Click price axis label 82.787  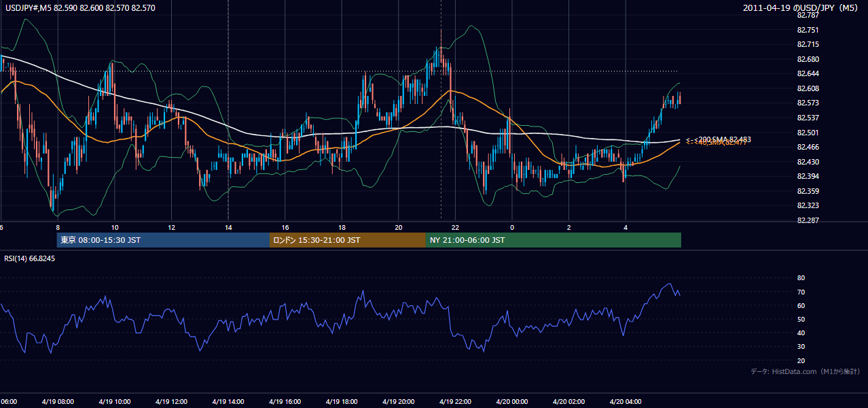tap(808, 15)
